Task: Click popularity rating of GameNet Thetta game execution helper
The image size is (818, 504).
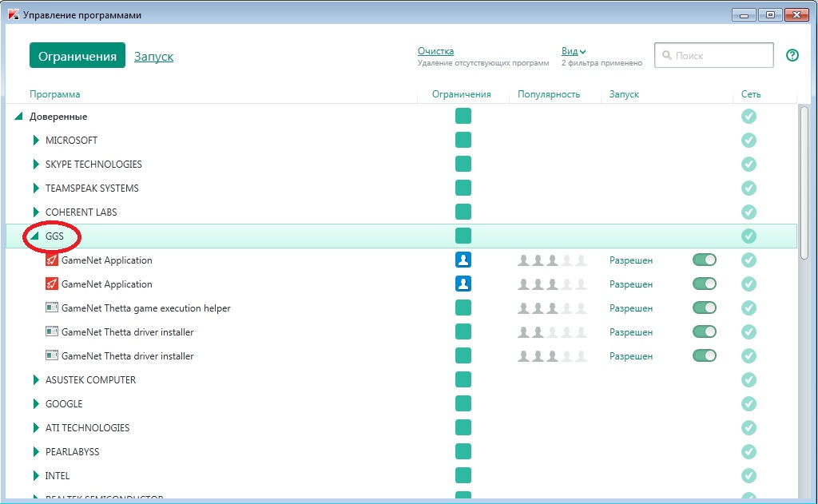Action: 552,308
